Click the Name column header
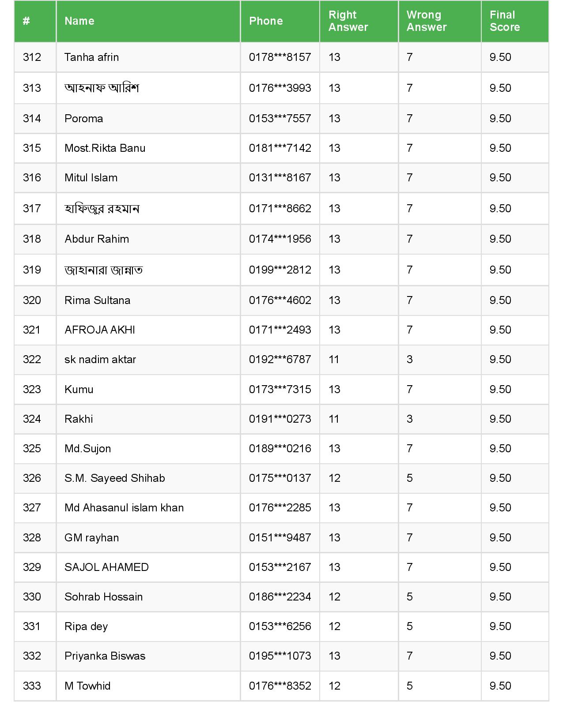 79,21
